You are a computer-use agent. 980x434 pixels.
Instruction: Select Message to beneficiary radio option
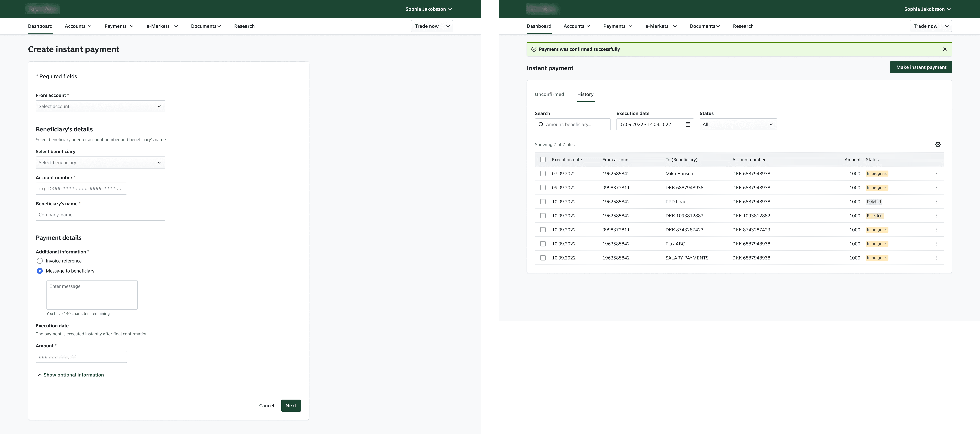[x=40, y=271]
